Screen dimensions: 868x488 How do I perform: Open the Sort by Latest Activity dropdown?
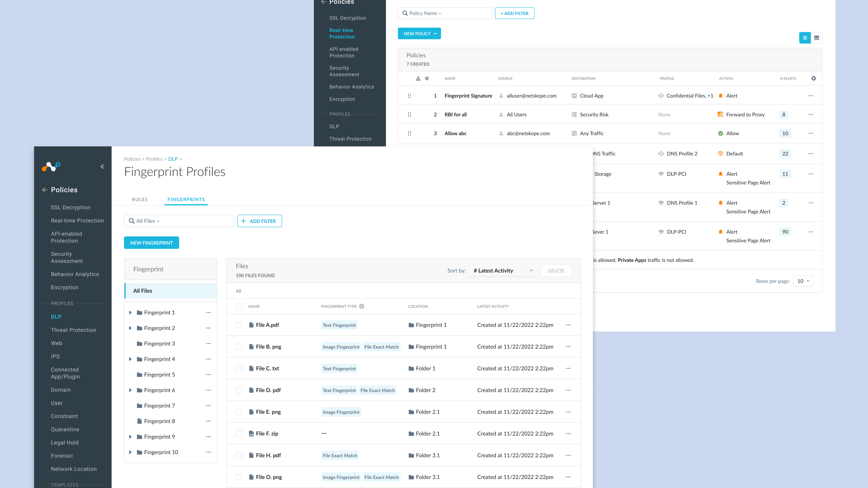[x=502, y=270]
